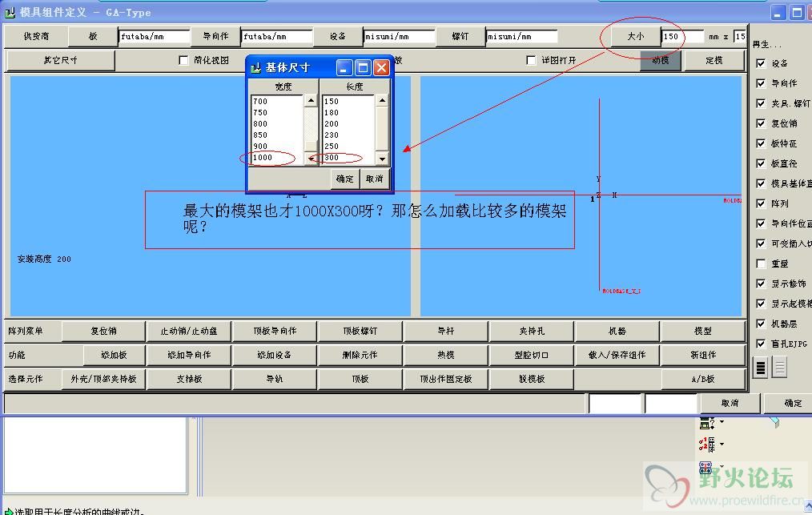The image size is (812, 515).
Task: Click the 夹持孔 button
Action: [x=532, y=331]
